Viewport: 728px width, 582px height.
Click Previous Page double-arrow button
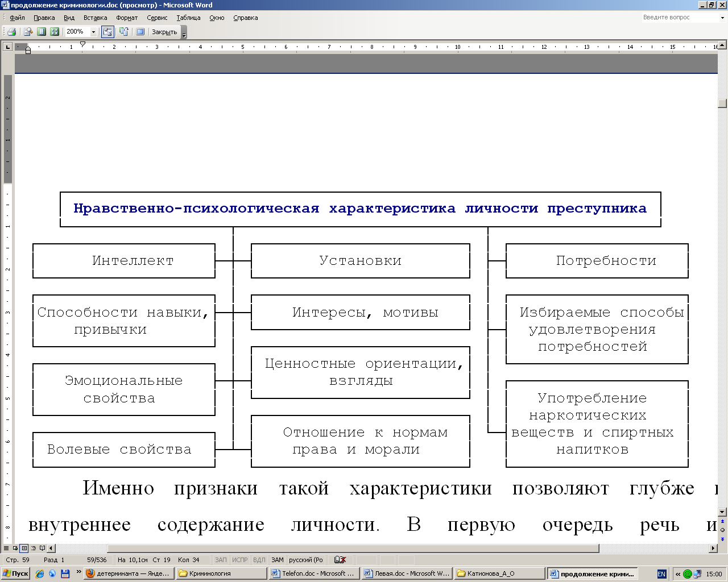click(723, 521)
